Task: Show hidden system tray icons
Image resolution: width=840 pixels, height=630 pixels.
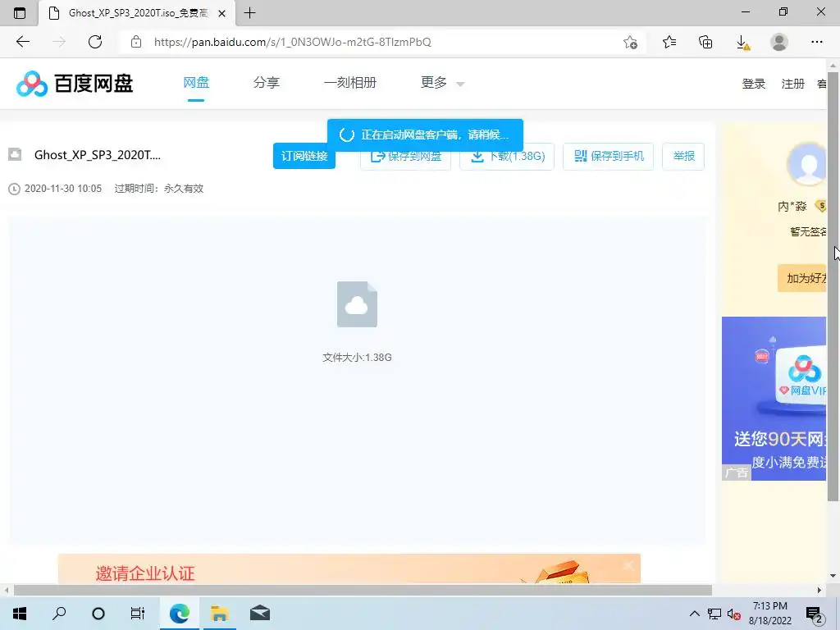Action: click(694, 614)
